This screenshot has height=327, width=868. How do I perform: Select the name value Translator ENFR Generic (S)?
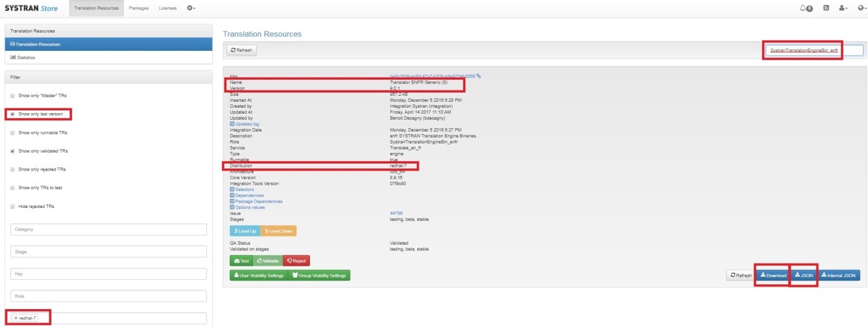[419, 82]
